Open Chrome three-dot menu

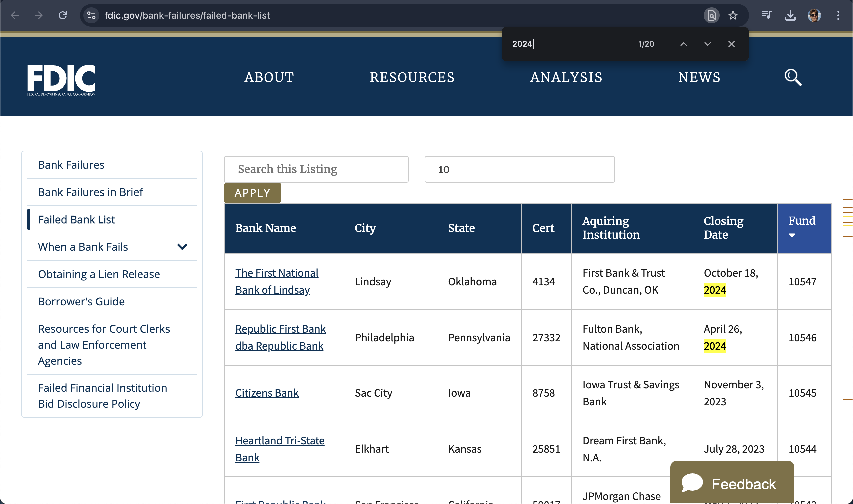[x=838, y=15]
